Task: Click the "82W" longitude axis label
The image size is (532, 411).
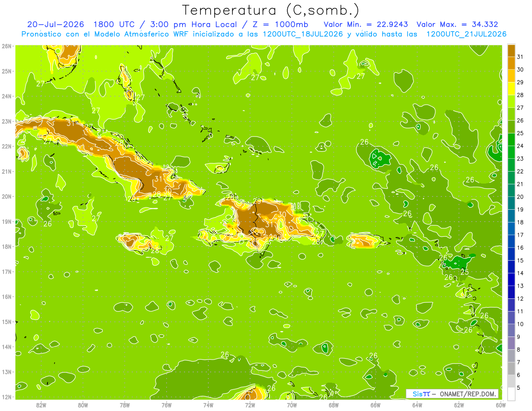Action: point(41,404)
